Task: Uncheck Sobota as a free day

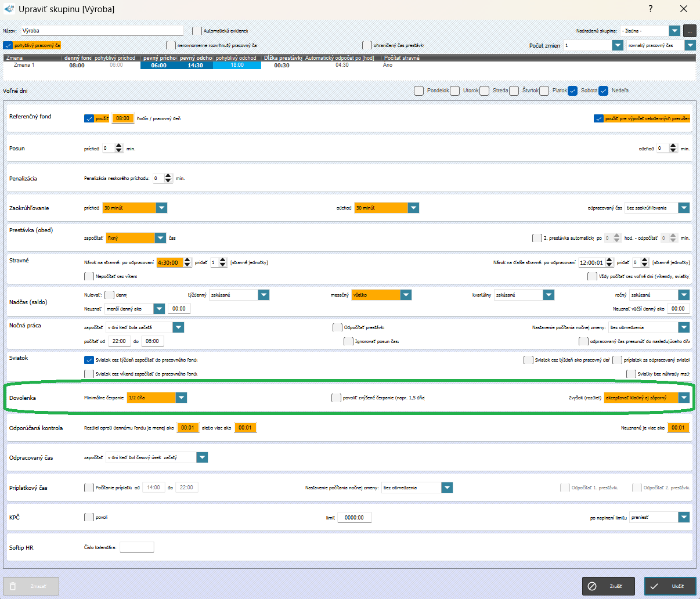Action: [x=573, y=91]
